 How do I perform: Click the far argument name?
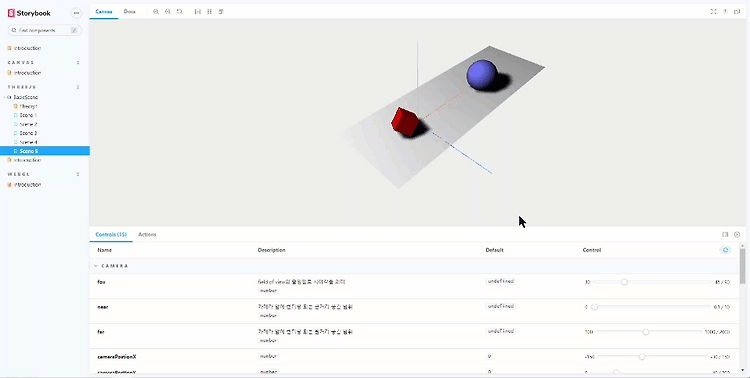[x=100, y=332]
